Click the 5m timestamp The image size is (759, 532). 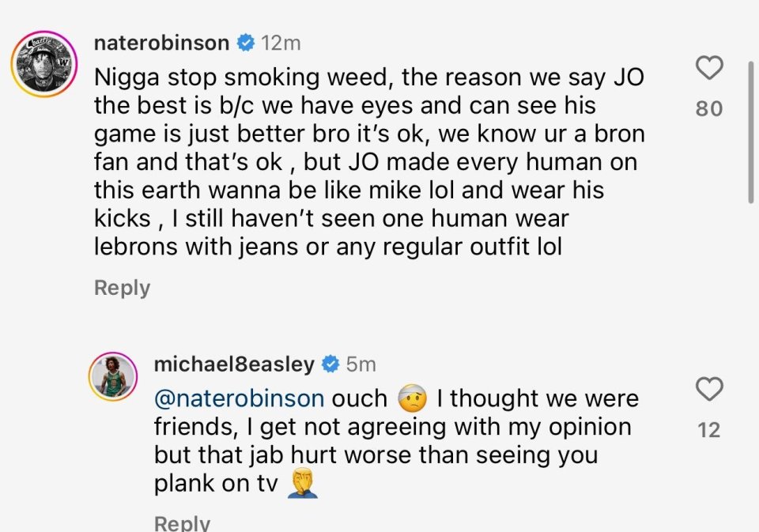361,364
